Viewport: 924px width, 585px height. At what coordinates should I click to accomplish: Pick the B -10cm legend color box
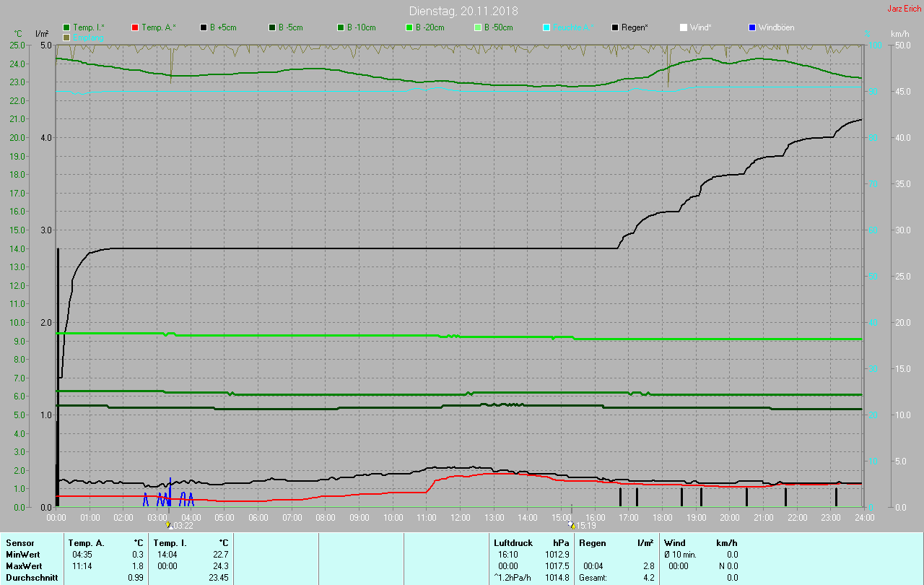click(x=341, y=27)
